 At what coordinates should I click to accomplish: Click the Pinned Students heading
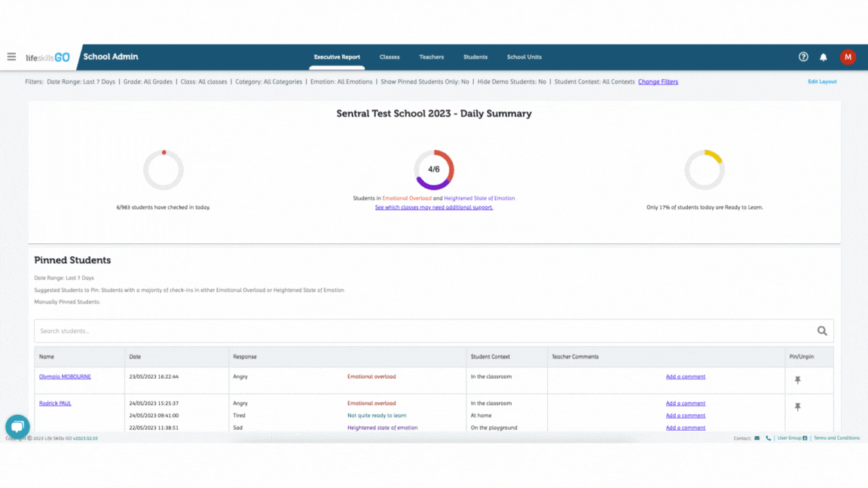pyautogui.click(x=72, y=260)
